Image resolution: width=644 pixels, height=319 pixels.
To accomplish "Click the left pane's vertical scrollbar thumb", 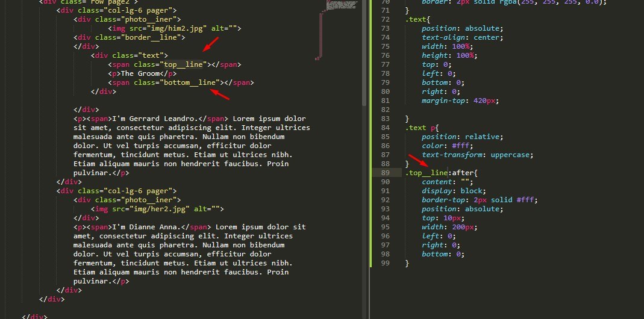I will [x=364, y=52].
